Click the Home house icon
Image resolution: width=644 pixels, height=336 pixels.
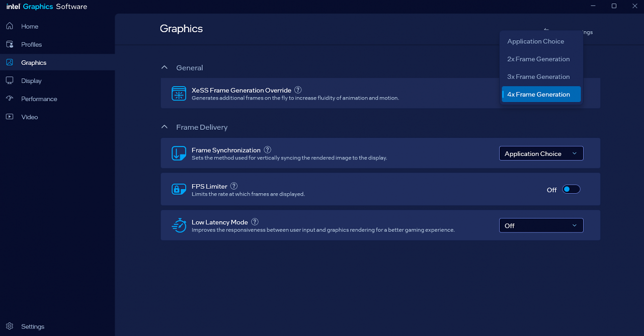(10, 26)
